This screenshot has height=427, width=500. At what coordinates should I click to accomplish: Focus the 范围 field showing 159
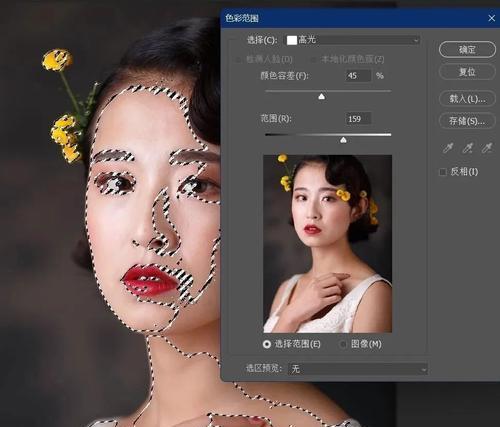(x=358, y=119)
